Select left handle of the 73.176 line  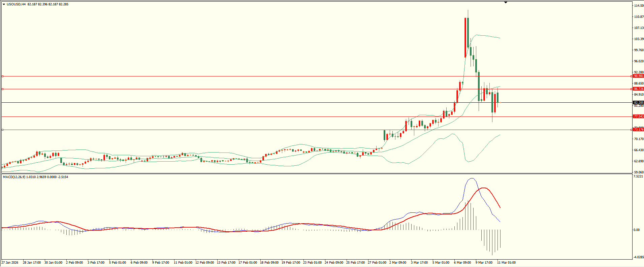(x=2, y=130)
